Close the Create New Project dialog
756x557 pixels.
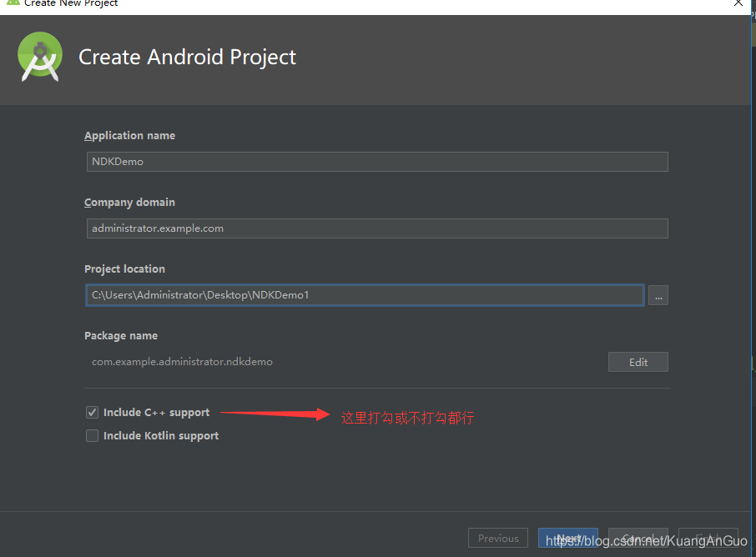pos(738,3)
